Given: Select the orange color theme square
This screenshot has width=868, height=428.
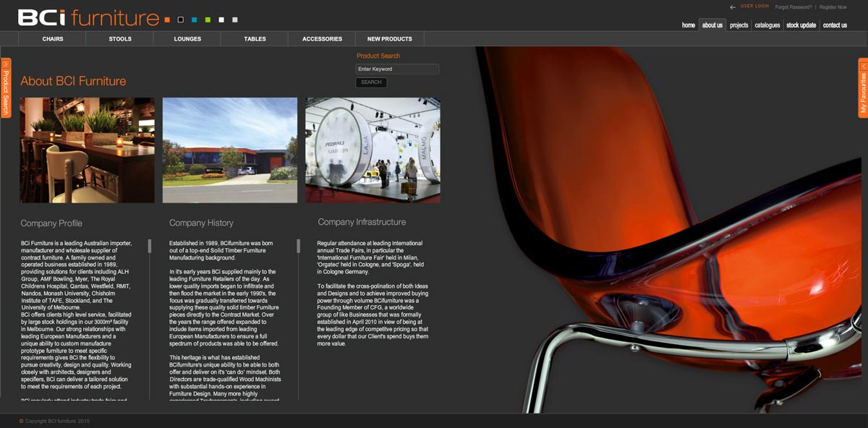Looking at the screenshot, I should coord(167,20).
